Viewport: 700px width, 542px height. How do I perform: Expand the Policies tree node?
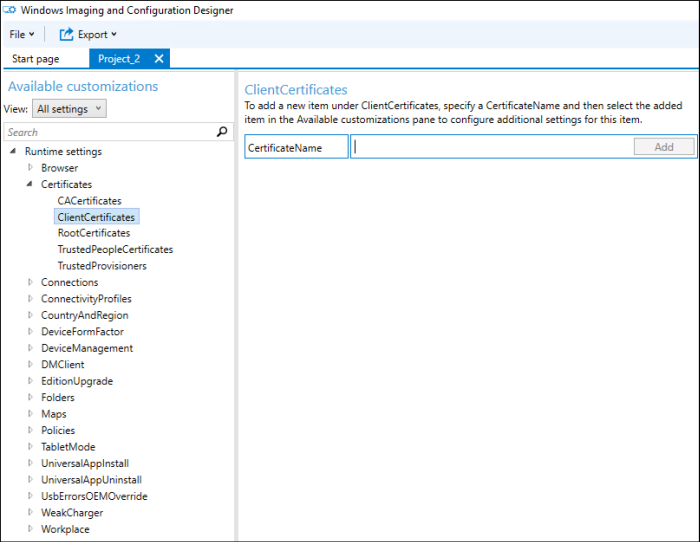point(30,431)
